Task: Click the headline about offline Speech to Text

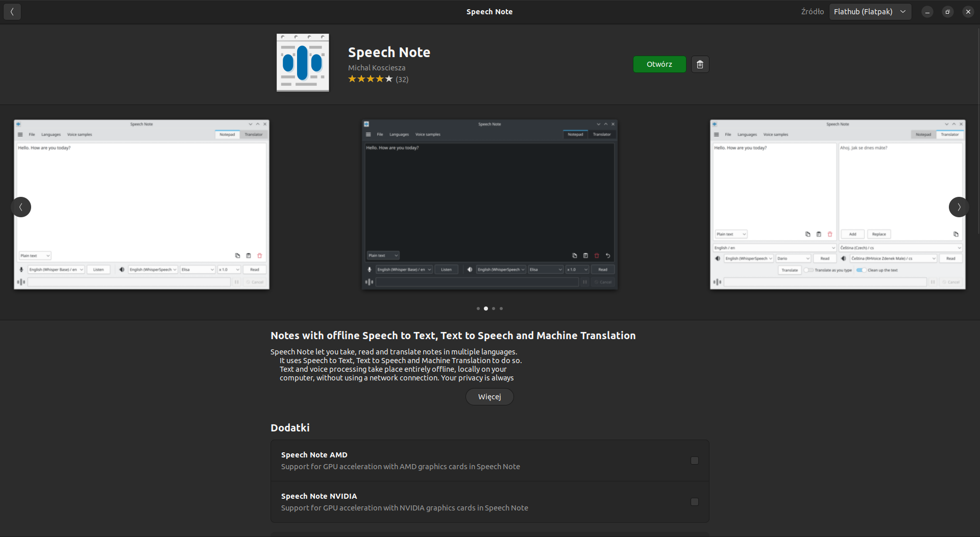Action: (453, 336)
